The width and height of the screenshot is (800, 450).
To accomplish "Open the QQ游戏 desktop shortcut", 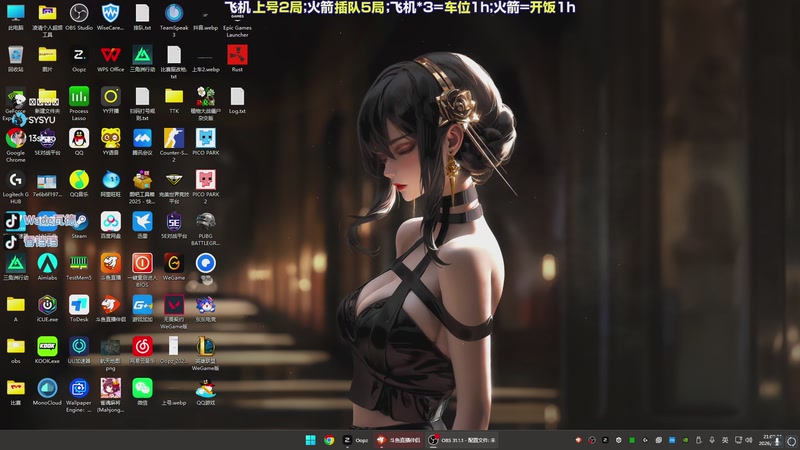I will tap(205, 391).
